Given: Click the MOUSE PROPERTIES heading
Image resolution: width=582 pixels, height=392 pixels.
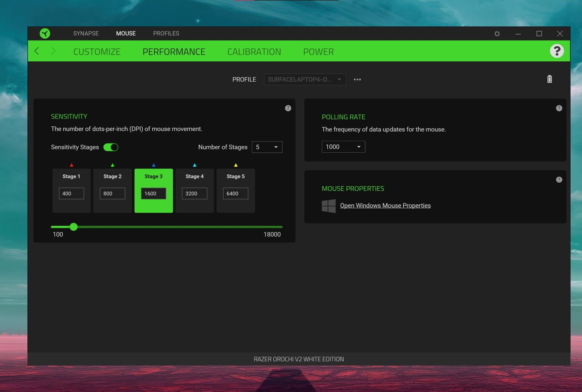Looking at the screenshot, I should coord(353,189).
